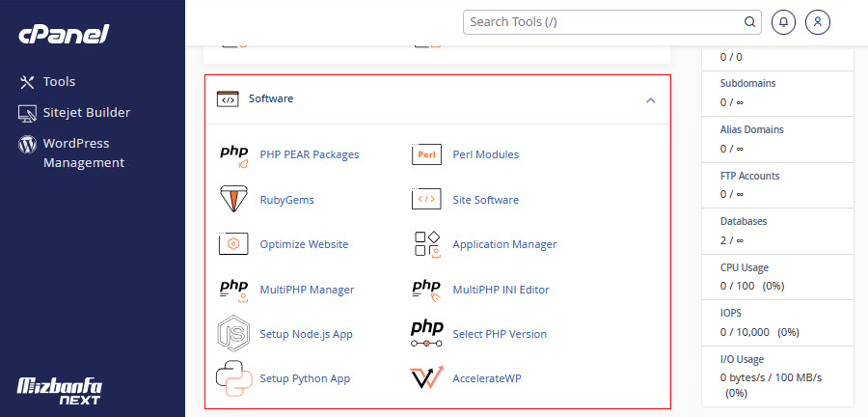The height and width of the screenshot is (417, 868).
Task: Click the Tools wrench icon in the sidebar
Action: (x=27, y=82)
